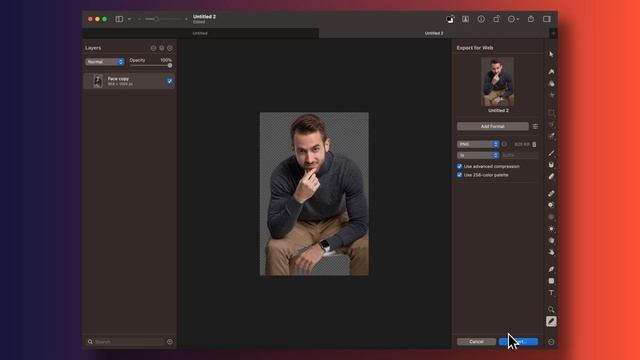640x360 pixels.
Task: Click the last circular icon in Layers header
Action: 170,48
